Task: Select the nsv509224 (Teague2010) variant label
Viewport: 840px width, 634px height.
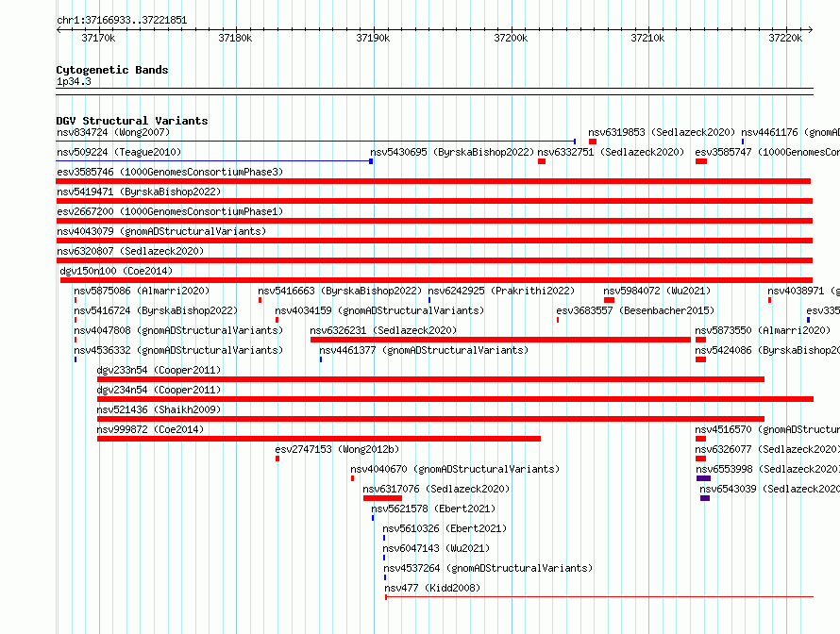Action: click(119, 152)
